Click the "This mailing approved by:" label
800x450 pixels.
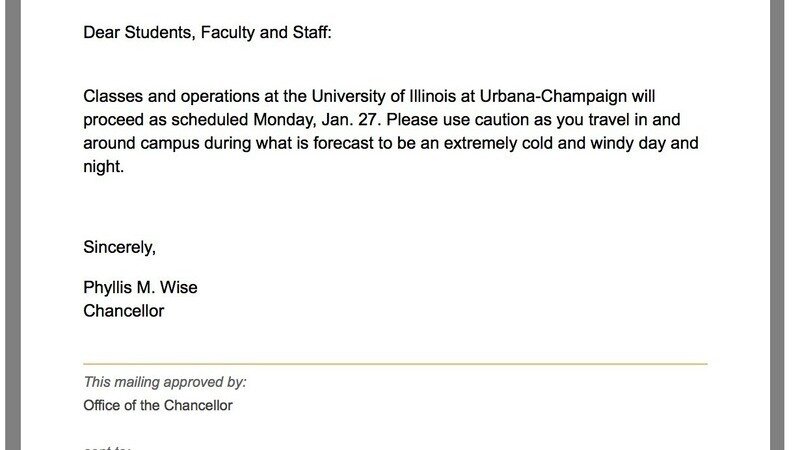click(165, 382)
